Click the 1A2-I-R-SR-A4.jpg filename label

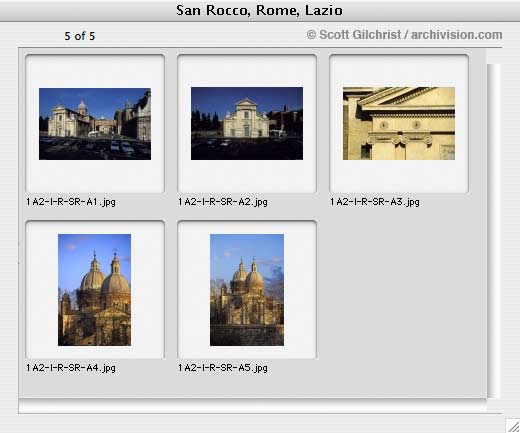pos(71,368)
